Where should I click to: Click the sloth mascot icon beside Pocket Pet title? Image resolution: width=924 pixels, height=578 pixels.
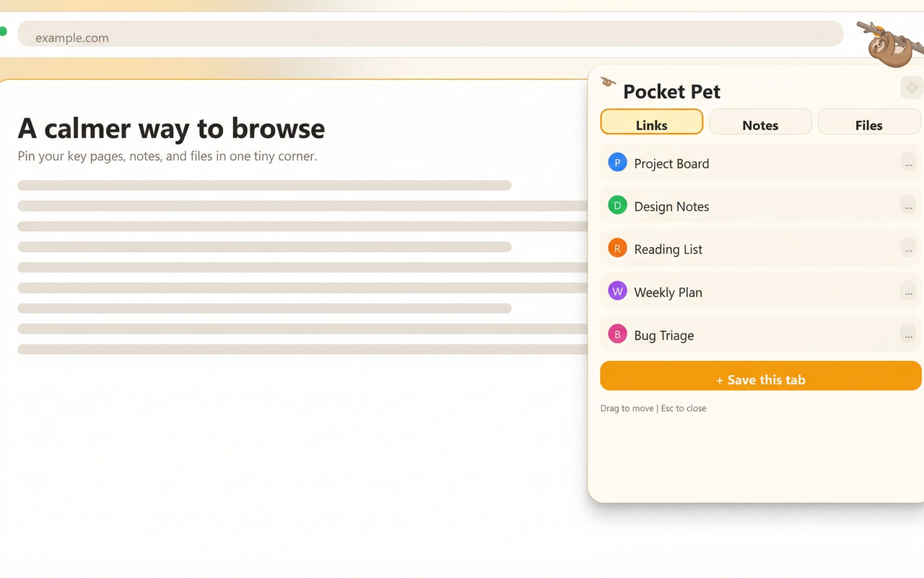point(607,82)
